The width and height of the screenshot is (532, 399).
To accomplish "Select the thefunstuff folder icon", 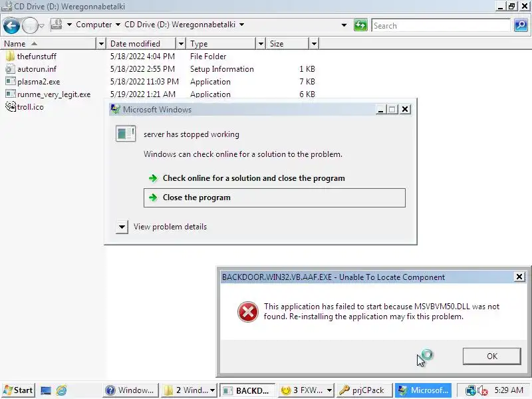I will pyautogui.click(x=11, y=57).
